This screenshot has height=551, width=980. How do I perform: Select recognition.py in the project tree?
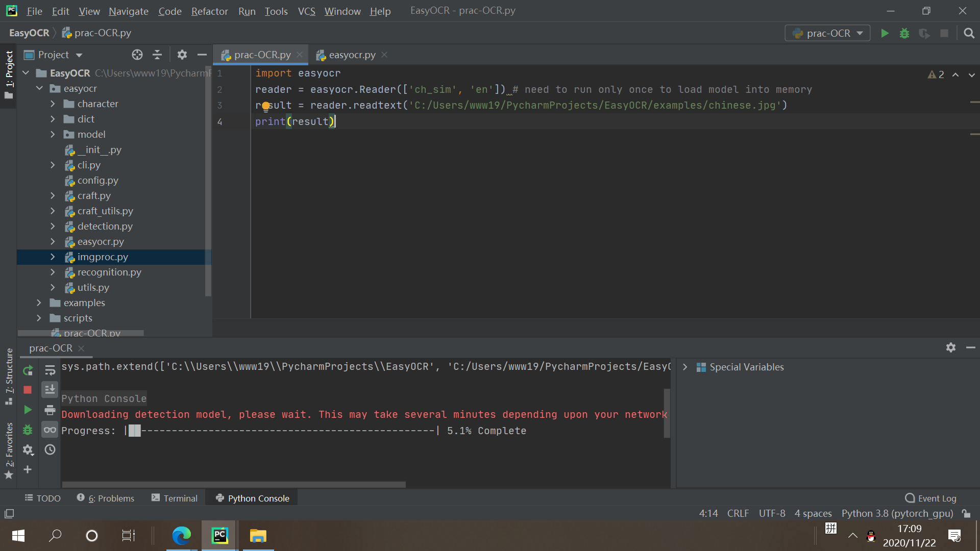tap(109, 272)
